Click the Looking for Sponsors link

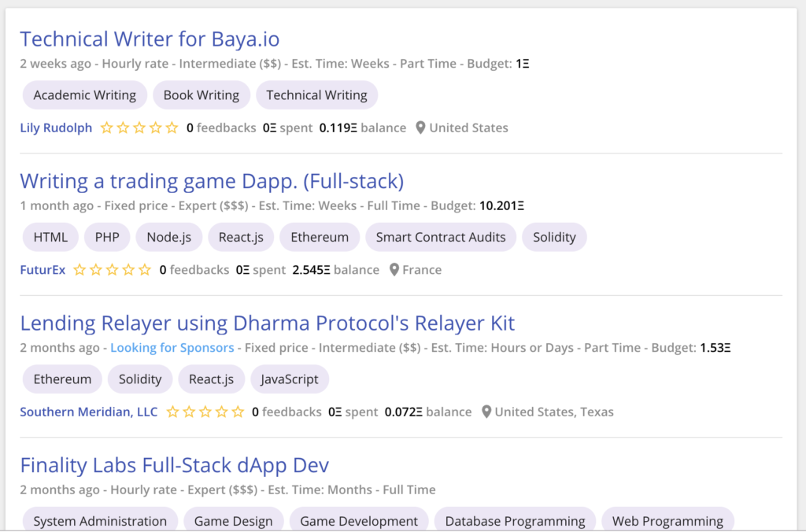[x=172, y=348]
